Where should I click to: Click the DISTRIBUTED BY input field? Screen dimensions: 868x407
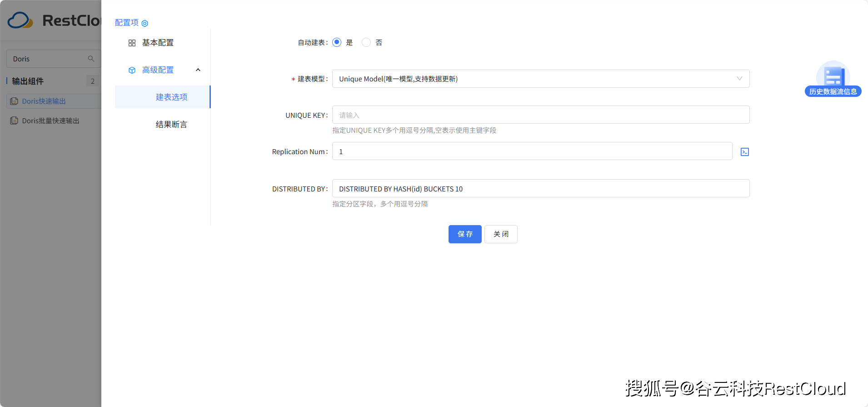(540, 189)
